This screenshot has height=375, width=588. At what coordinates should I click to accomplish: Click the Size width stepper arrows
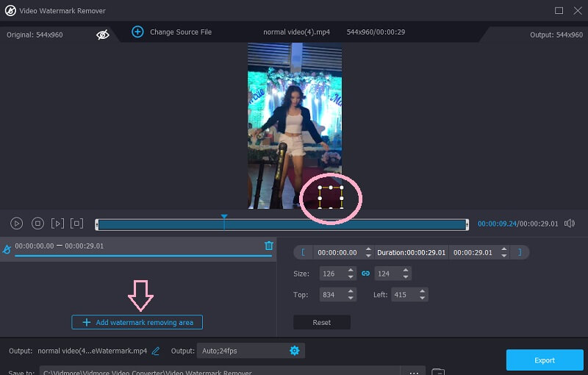[x=349, y=274]
